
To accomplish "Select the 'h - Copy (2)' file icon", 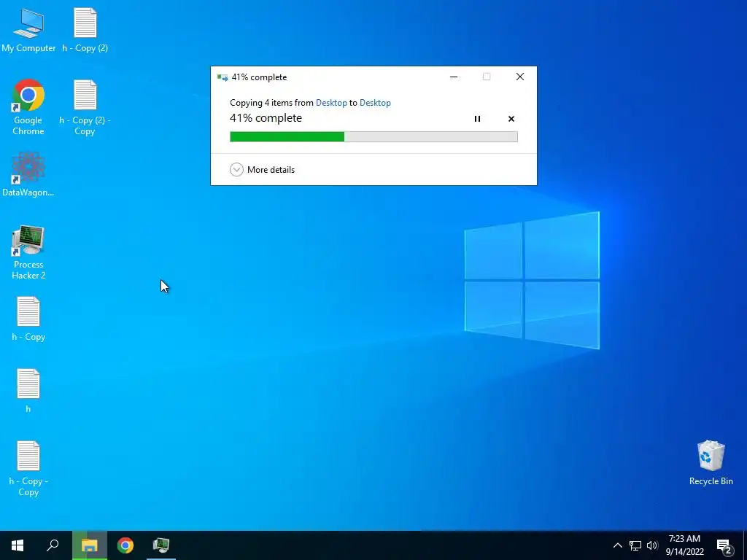I will point(85,30).
